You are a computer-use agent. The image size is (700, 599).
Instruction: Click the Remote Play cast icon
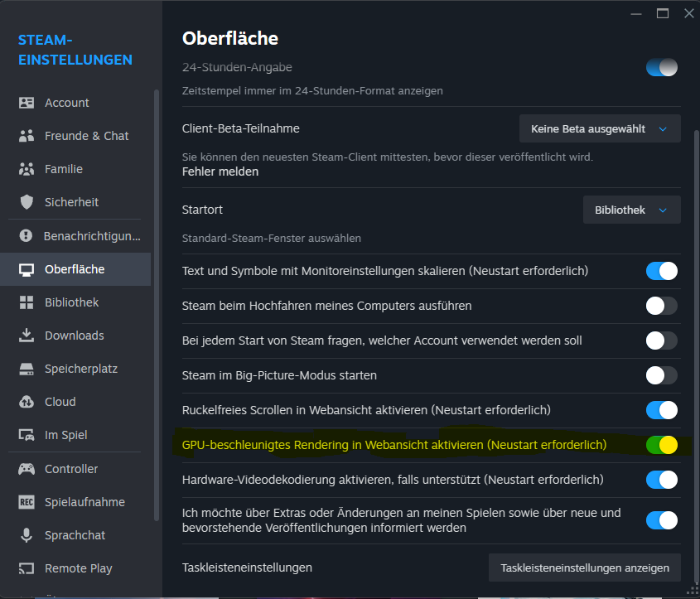[27, 568]
